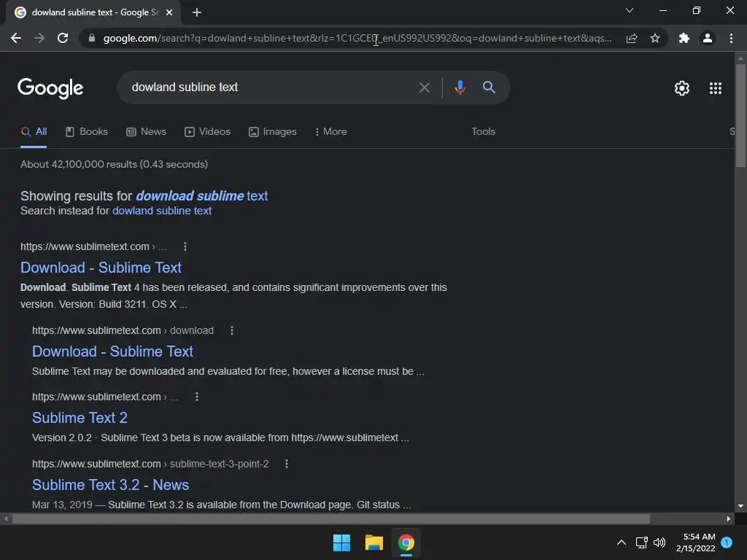Open the 'Sublime Text 2' result
The height and width of the screenshot is (560, 747).
click(80, 418)
